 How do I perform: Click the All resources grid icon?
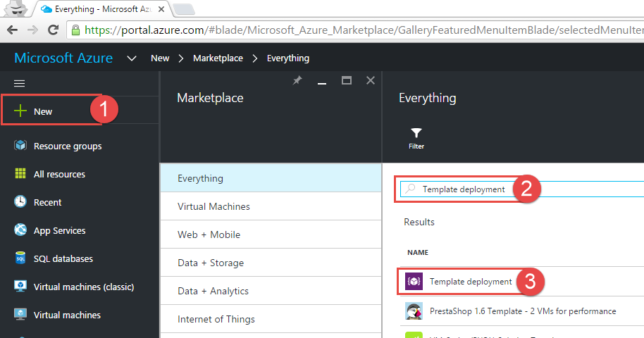coord(20,174)
